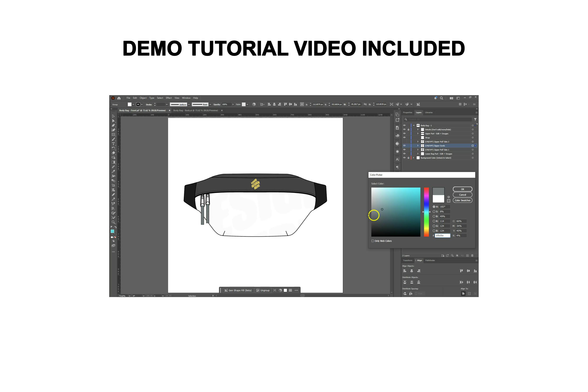This screenshot has width=588, height=392.
Task: Hide the Zipper Cords layer
Action: click(x=404, y=145)
